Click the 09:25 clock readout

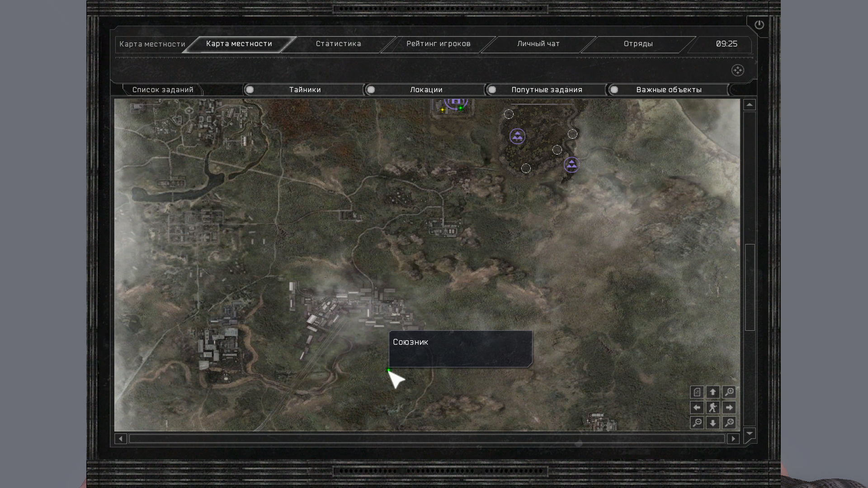pyautogui.click(x=726, y=44)
